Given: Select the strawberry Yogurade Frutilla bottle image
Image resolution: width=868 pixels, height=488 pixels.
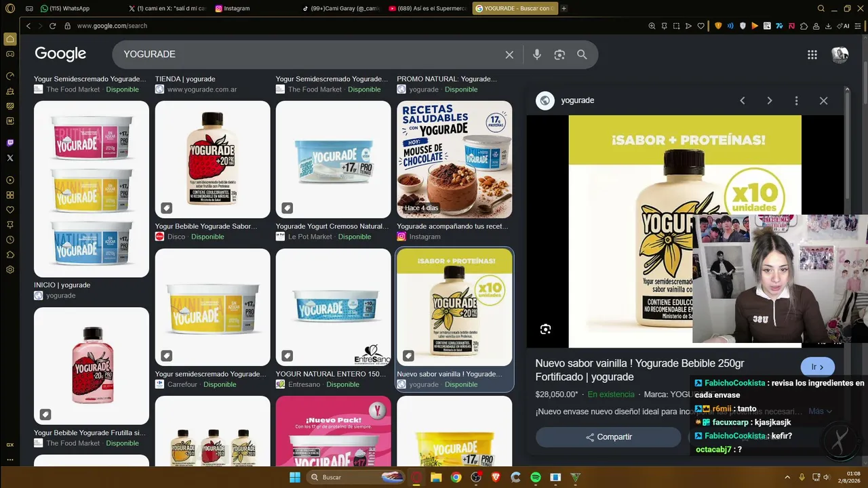Looking at the screenshot, I should [x=92, y=366].
